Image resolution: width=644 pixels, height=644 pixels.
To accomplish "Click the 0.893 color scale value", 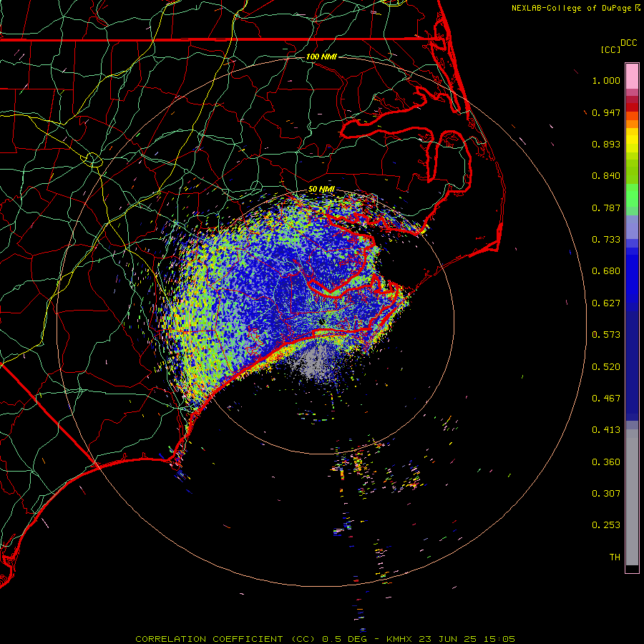I will point(606,144).
